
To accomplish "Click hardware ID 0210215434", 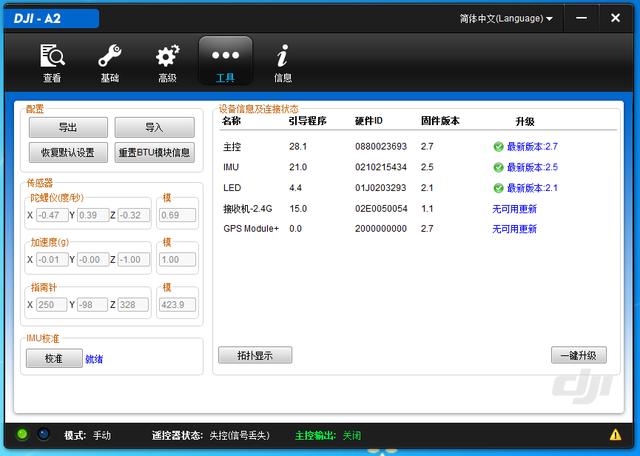I will tap(381, 167).
